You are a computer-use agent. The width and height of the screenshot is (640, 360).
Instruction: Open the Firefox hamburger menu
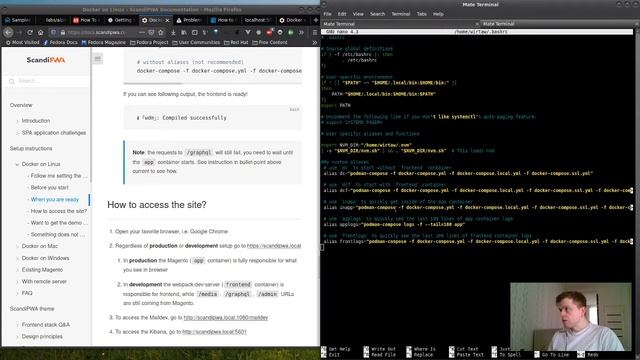315,32
